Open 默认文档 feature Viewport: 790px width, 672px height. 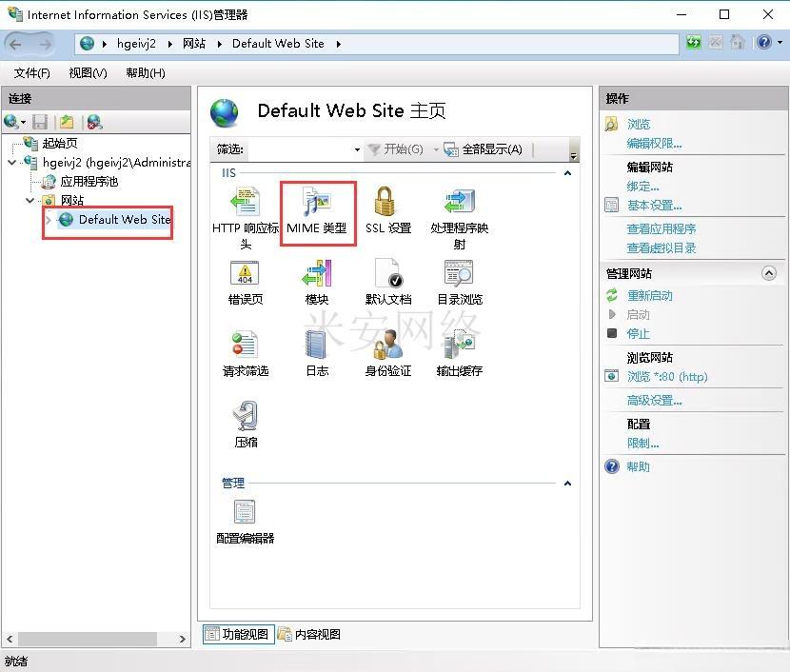coord(388,282)
